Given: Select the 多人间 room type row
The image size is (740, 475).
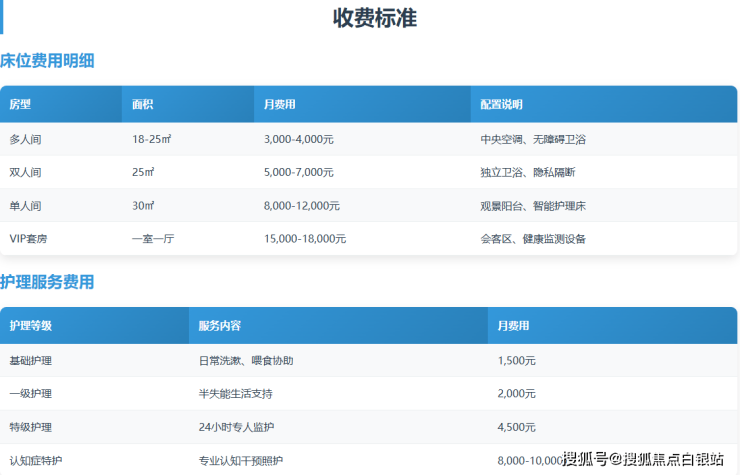Looking at the screenshot, I should click(26, 139).
